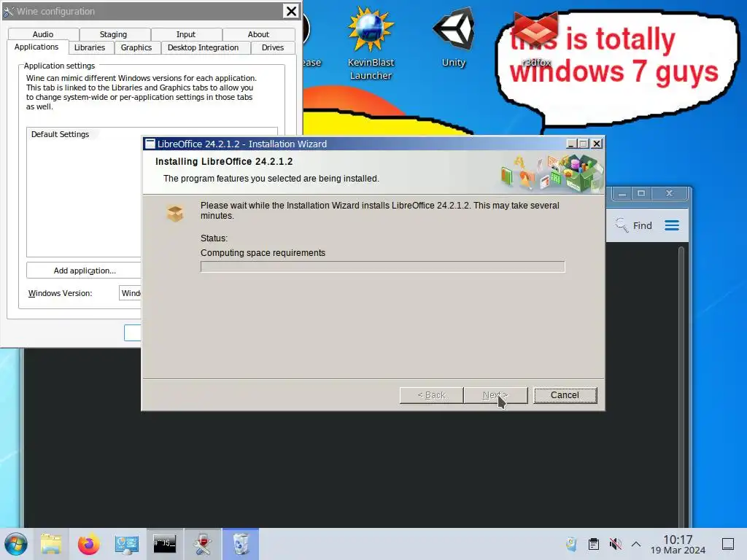Screen dimensions: 747x560
Task: Click the LibreOffice banner artwork in wizard
Action: pos(551,174)
